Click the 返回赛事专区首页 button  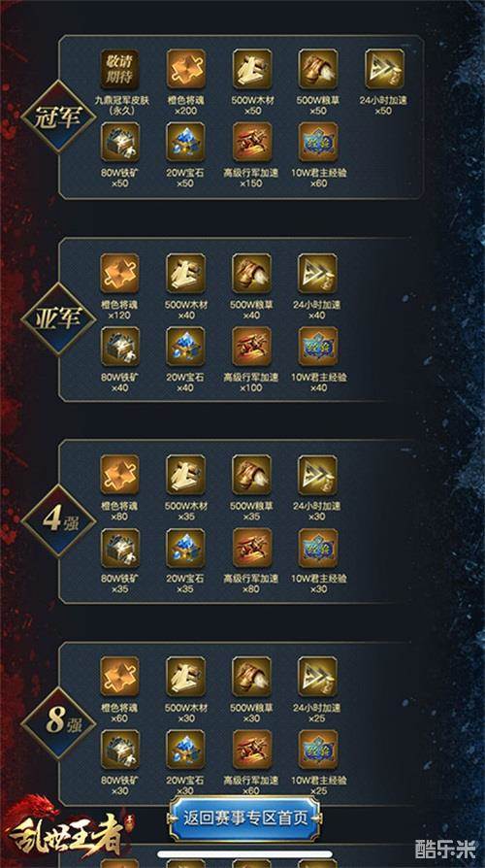coord(243,818)
